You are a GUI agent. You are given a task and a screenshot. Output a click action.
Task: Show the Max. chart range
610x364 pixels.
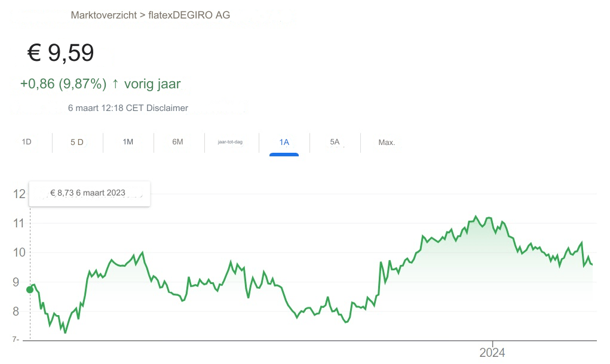pos(387,143)
